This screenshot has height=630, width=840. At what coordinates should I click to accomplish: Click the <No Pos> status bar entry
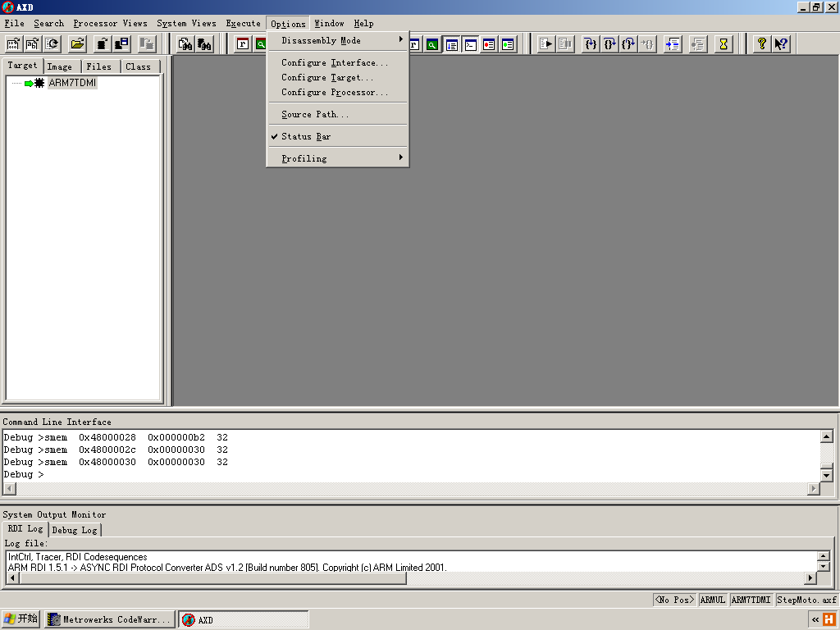(674, 600)
